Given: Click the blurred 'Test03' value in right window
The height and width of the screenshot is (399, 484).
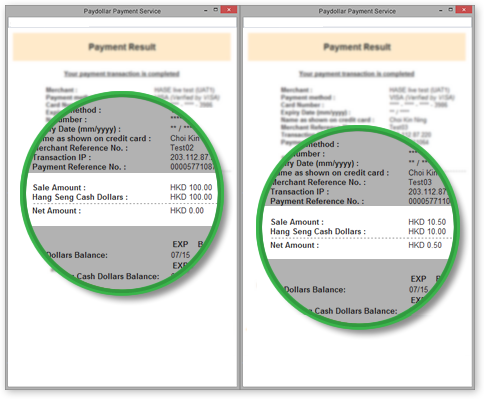Looking at the screenshot, I should pyautogui.click(x=399, y=127).
